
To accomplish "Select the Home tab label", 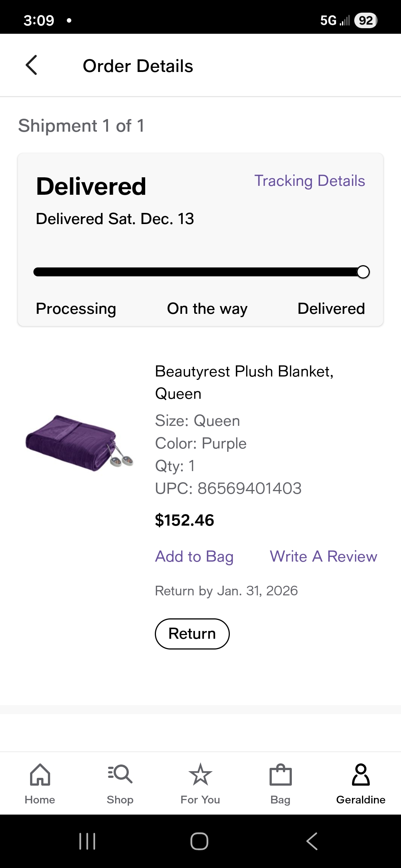I will point(40,800).
